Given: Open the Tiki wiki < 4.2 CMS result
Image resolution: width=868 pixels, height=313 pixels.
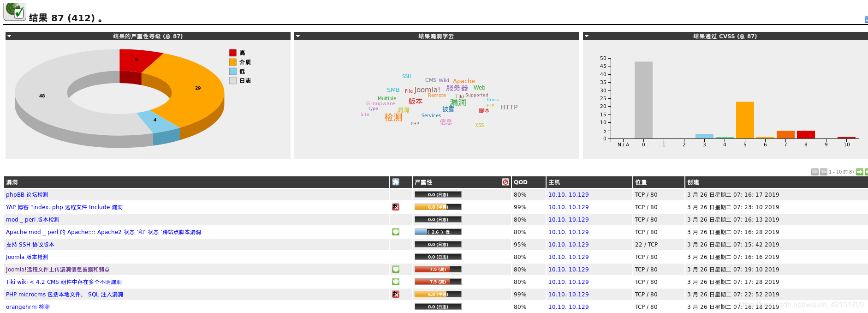Looking at the screenshot, I should point(64,282).
